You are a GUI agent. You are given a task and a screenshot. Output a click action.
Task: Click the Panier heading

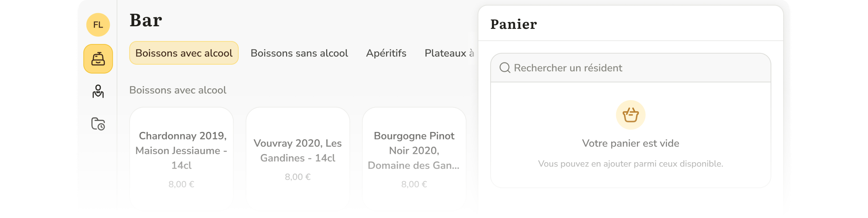point(514,25)
